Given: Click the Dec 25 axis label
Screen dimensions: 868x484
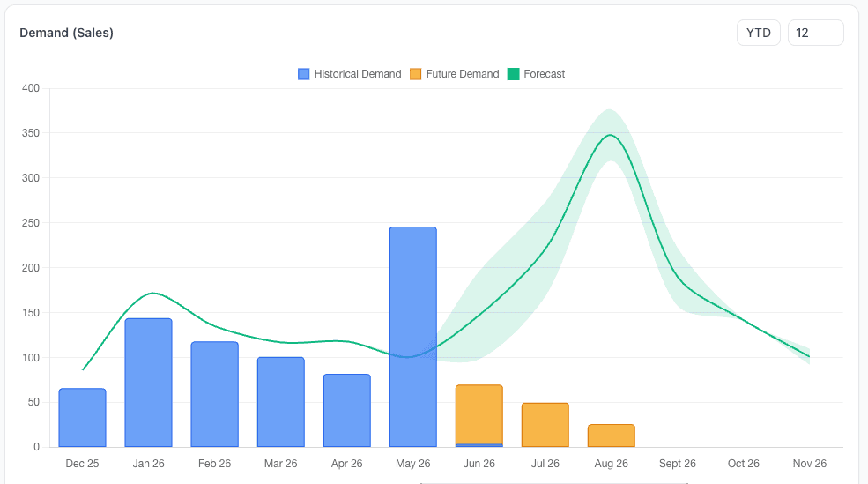Looking at the screenshot, I should pyautogui.click(x=83, y=464).
